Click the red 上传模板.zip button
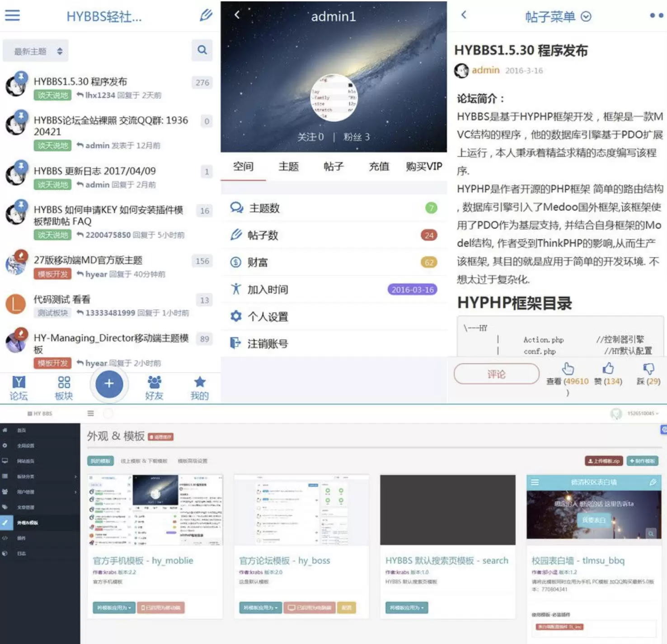 click(604, 461)
